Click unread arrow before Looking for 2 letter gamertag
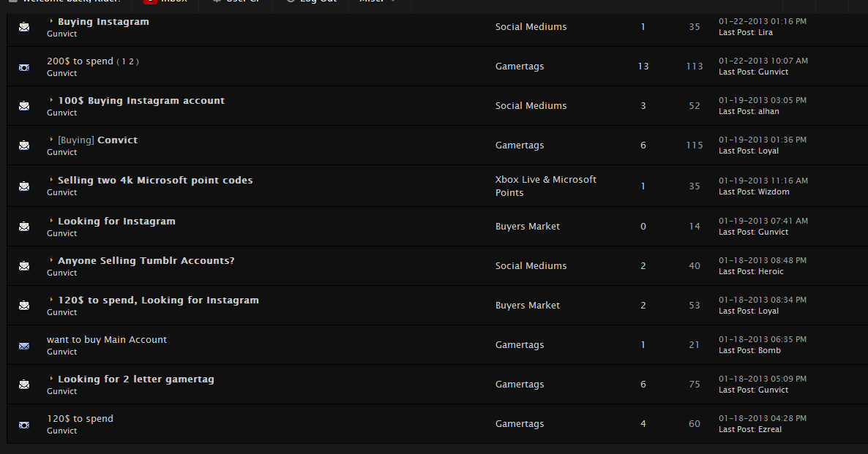This screenshot has width=868, height=454. pos(51,379)
